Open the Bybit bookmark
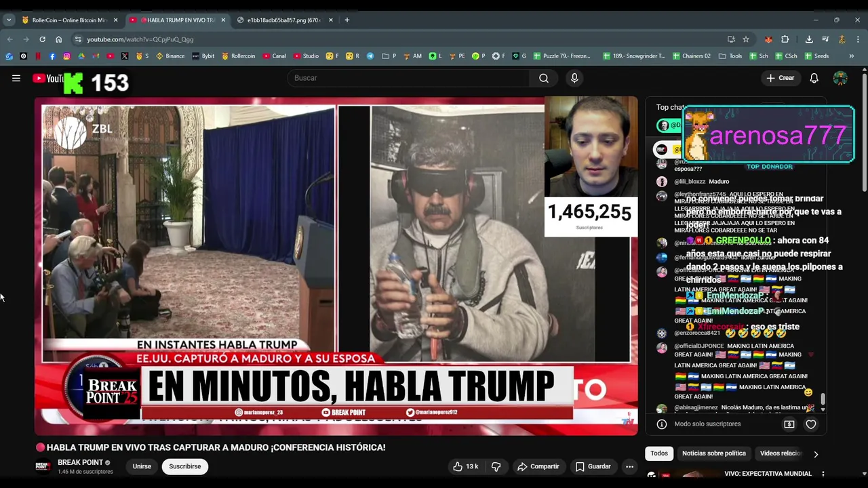Viewport: 868px width, 488px height. [x=203, y=56]
